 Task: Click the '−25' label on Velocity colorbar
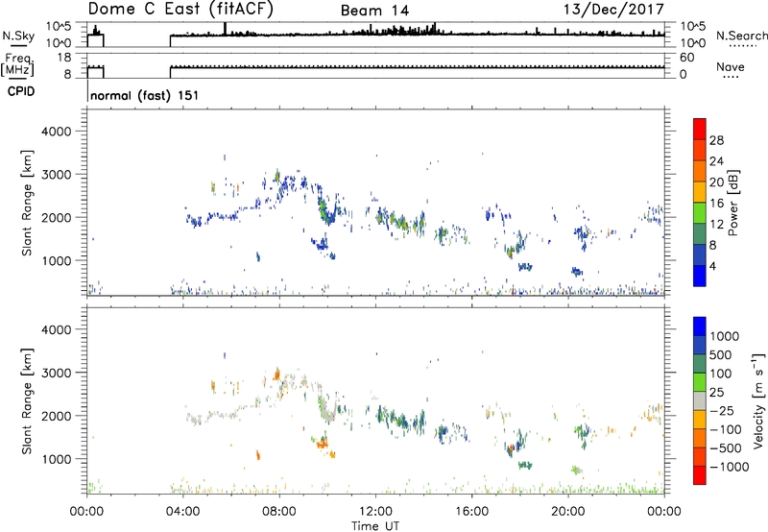pos(722,410)
